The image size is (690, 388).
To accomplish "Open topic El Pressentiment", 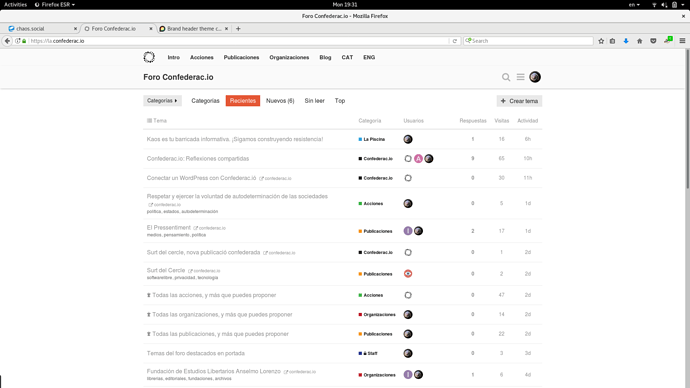I will coord(169,227).
